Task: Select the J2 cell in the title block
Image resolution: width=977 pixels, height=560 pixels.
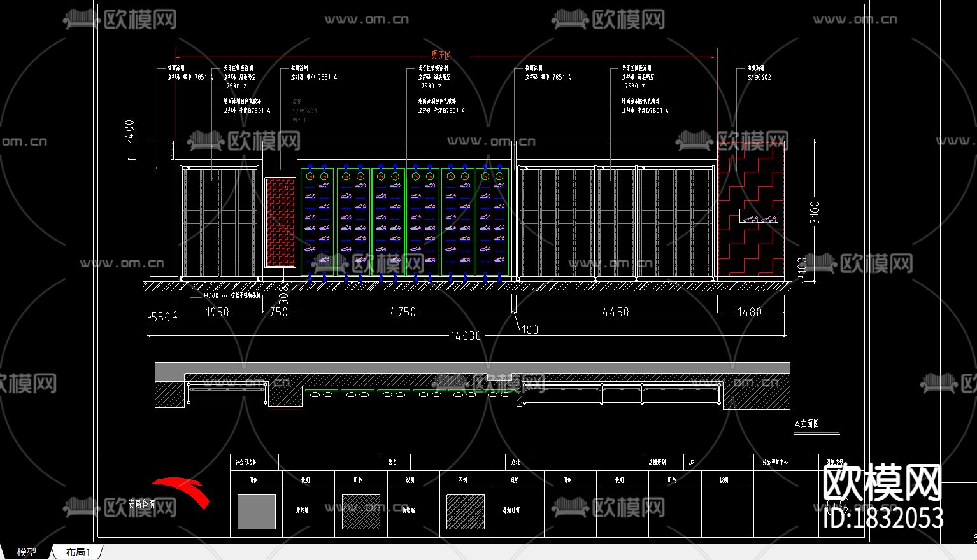Action: (692, 463)
